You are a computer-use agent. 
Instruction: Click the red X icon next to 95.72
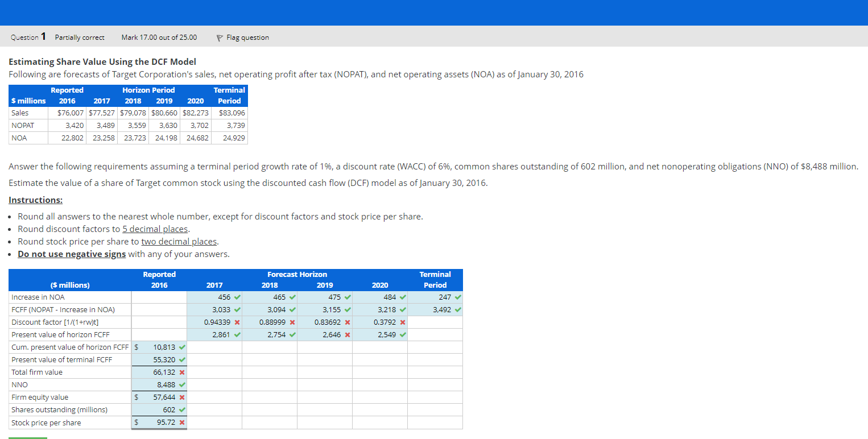(181, 423)
